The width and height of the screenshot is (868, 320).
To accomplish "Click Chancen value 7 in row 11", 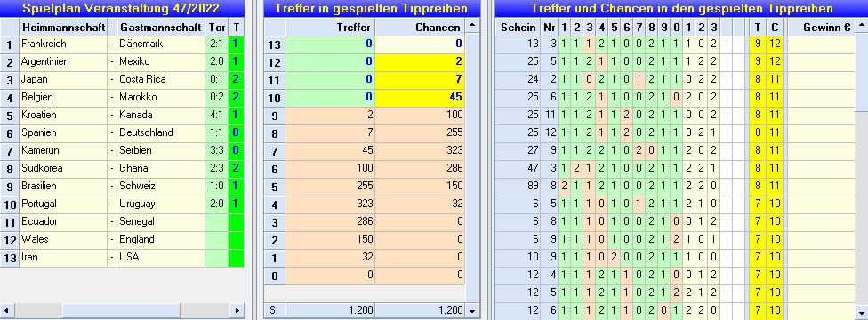I will point(420,79).
